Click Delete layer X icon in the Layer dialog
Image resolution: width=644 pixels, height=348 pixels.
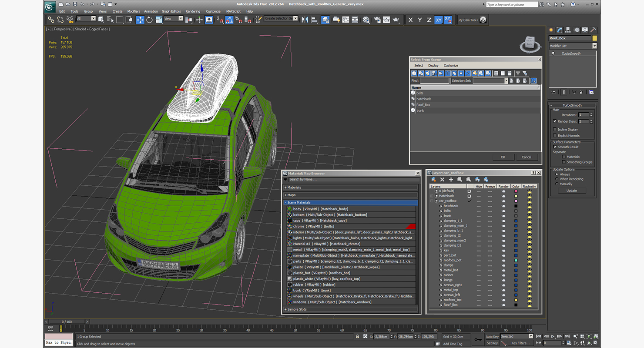coord(443,179)
